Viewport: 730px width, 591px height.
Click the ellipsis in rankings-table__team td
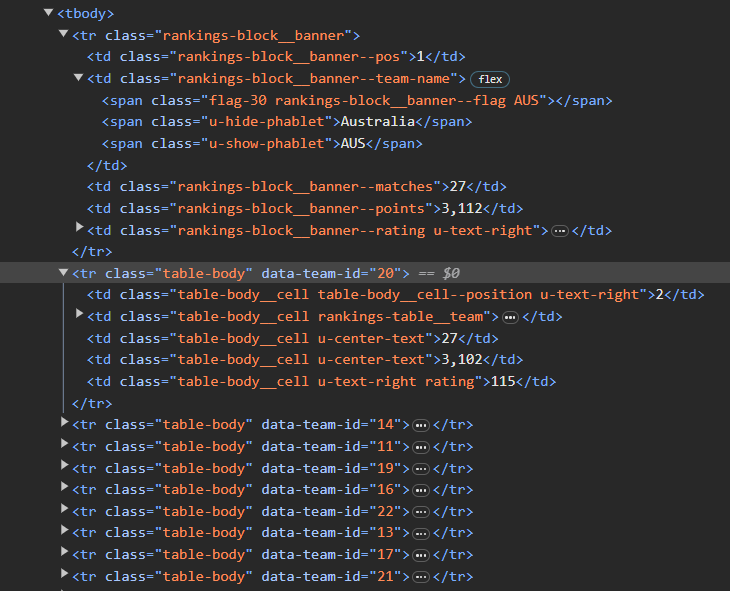tap(510, 317)
